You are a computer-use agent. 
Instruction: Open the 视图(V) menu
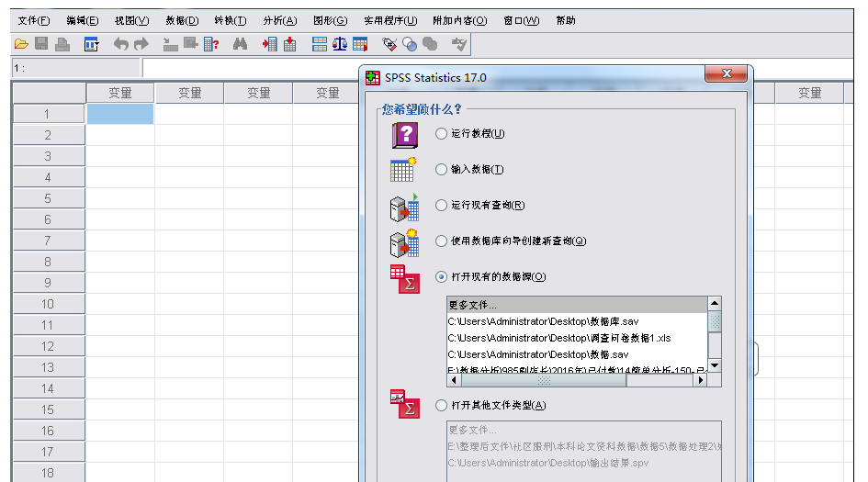pos(131,21)
